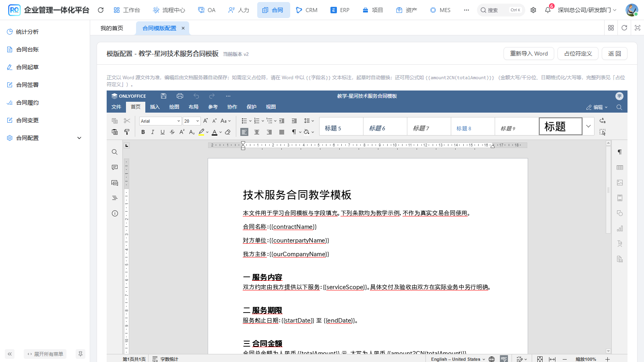The width and height of the screenshot is (644, 362).
Task: Click the Copy style paintbrush icon
Action: (x=127, y=132)
